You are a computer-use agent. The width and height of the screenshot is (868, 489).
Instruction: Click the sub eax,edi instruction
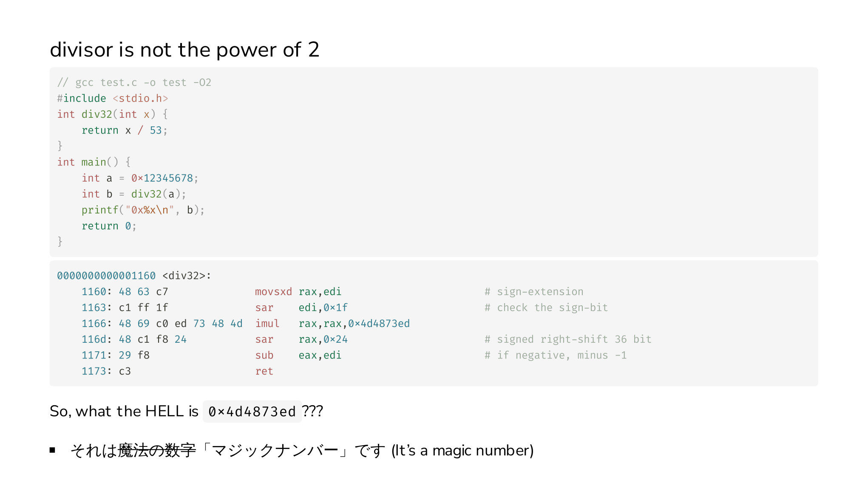(298, 355)
